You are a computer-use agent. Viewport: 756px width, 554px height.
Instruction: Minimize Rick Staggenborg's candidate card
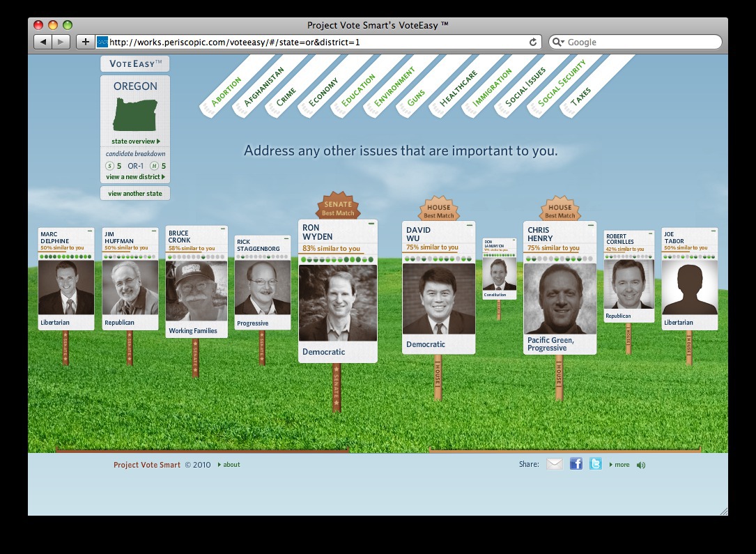tap(286, 238)
